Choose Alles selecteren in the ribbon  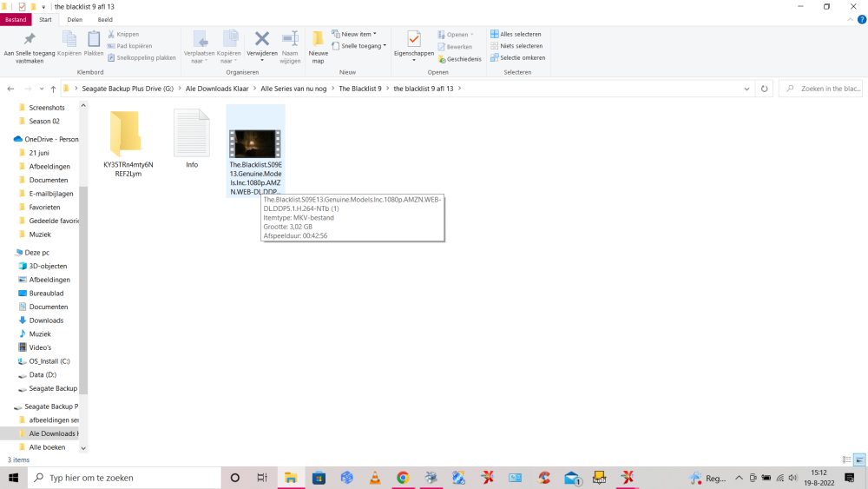[516, 35]
